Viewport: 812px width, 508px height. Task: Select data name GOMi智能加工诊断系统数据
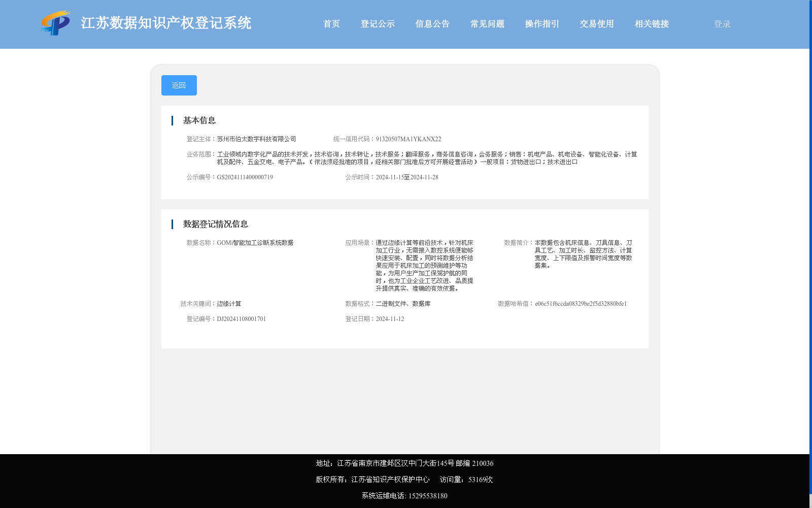click(x=255, y=243)
